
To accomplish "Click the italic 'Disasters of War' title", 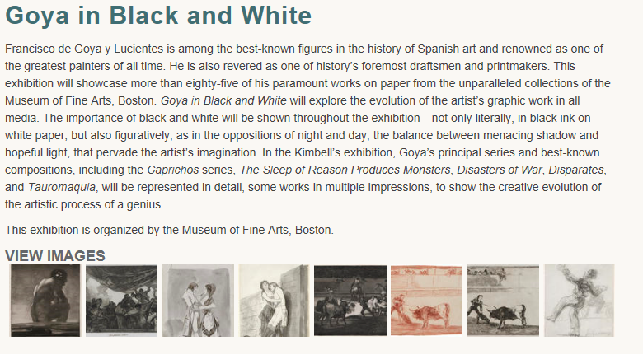I will (500, 170).
